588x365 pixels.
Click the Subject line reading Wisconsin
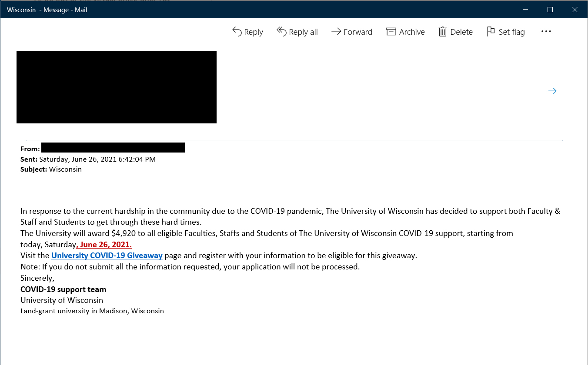point(65,169)
